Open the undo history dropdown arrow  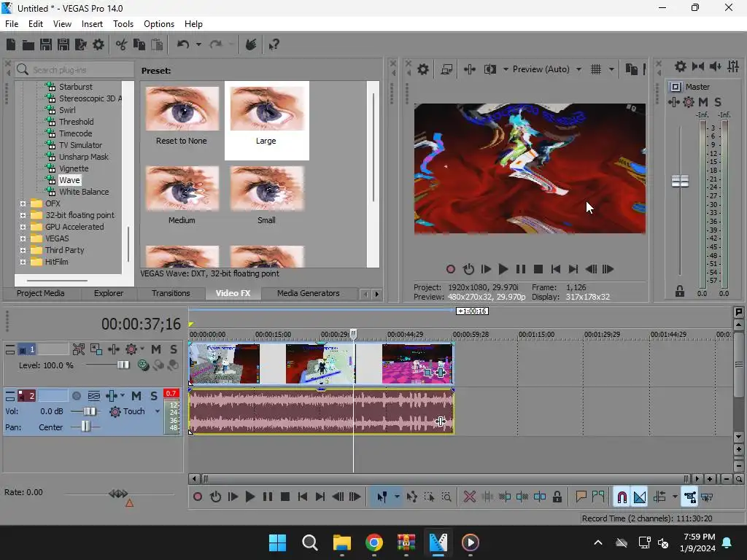coord(198,44)
